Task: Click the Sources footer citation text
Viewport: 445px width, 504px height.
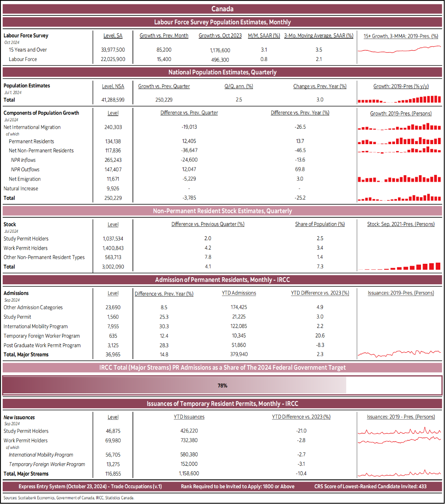Action: (68, 498)
